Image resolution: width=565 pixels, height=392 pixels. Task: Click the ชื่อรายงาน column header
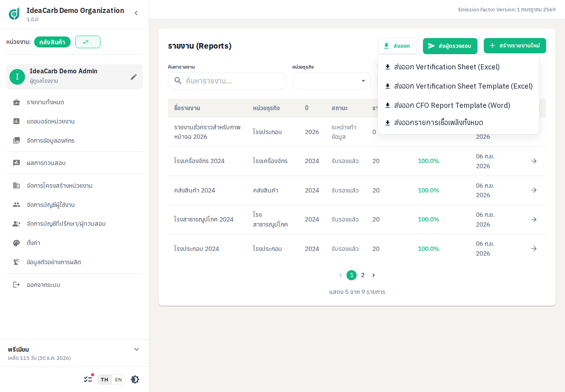click(x=187, y=108)
